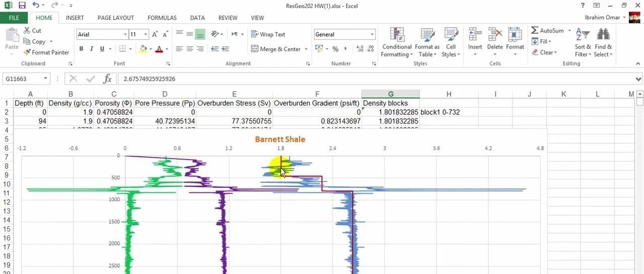
Task: Open the Arial font name dropdown
Action: (125, 34)
